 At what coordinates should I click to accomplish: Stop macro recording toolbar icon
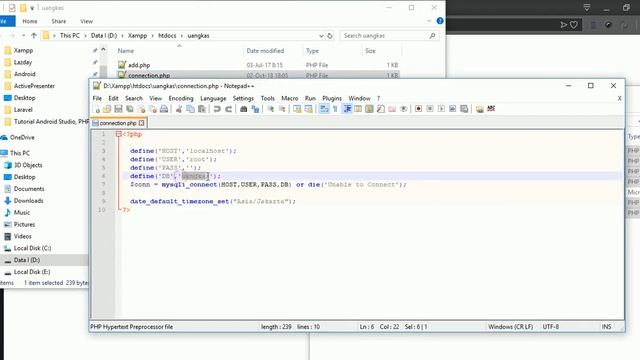click(430, 109)
